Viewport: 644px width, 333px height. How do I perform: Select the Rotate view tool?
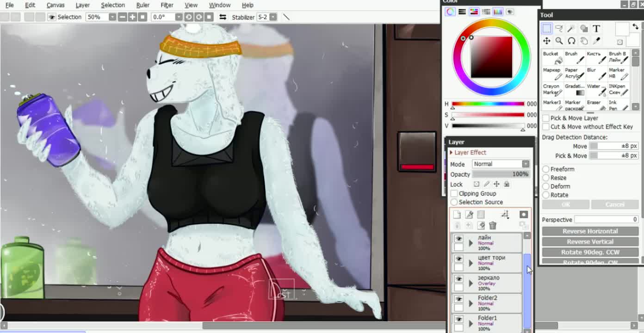[x=571, y=41]
